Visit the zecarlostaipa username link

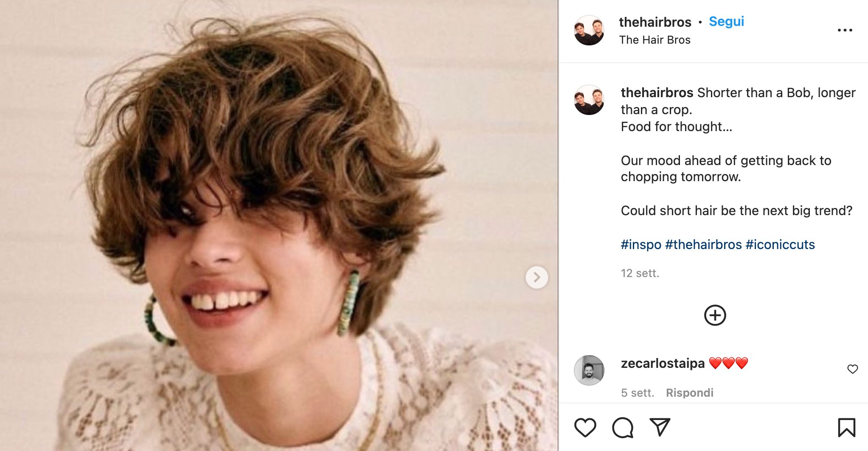coord(663,364)
